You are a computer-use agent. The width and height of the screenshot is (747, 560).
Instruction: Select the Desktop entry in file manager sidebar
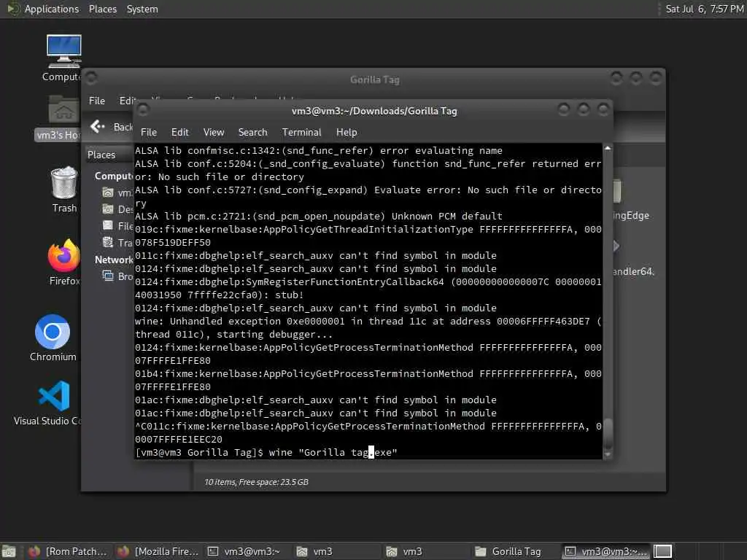point(117,209)
